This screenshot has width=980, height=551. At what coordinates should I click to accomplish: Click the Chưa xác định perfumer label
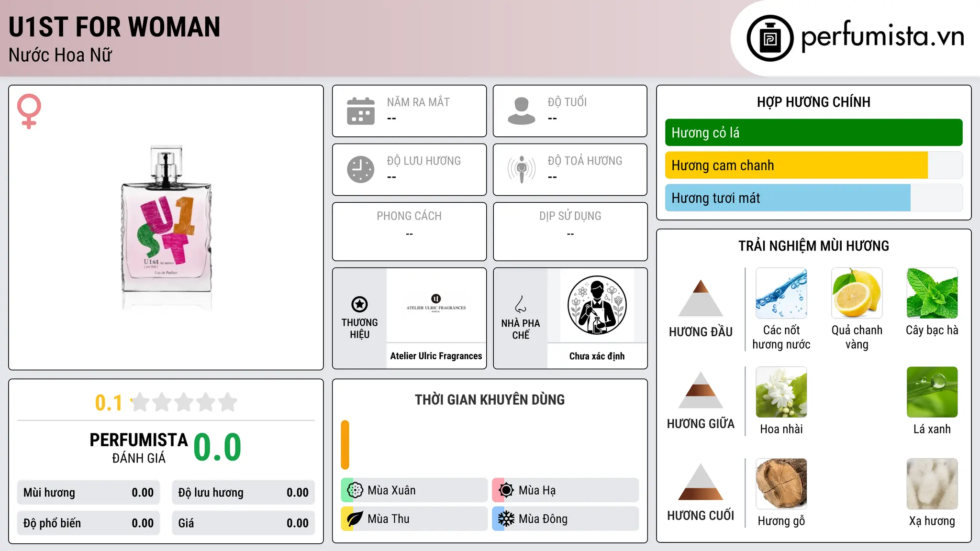[597, 356]
